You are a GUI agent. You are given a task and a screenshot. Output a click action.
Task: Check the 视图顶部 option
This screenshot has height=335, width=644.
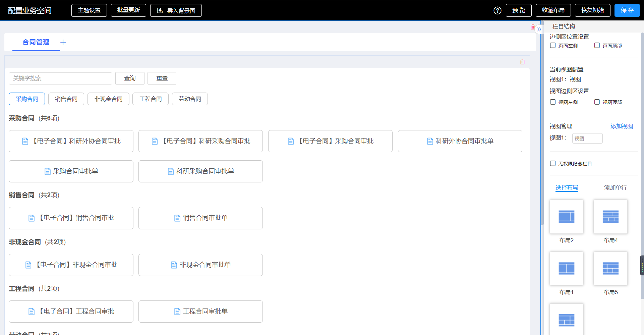tap(597, 102)
